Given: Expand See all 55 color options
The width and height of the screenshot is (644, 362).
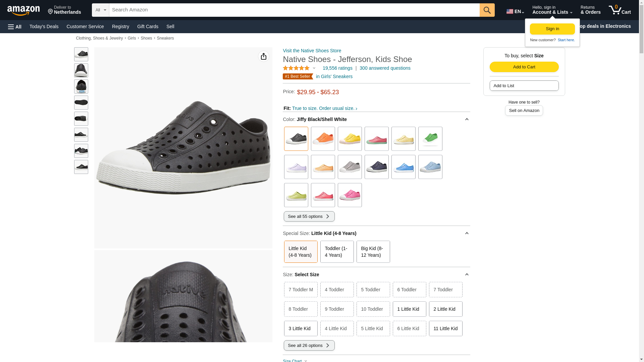Looking at the screenshot, I should (309, 216).
